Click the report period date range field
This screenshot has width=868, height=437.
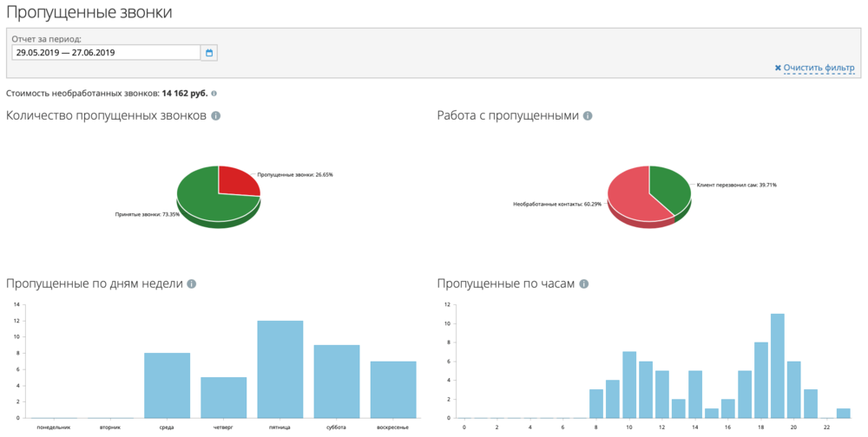pos(106,53)
